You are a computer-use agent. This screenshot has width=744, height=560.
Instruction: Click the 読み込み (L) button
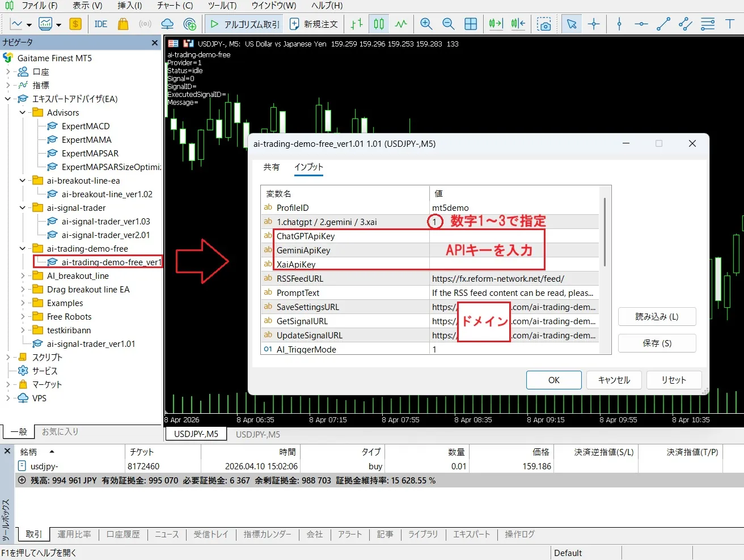pos(657,316)
